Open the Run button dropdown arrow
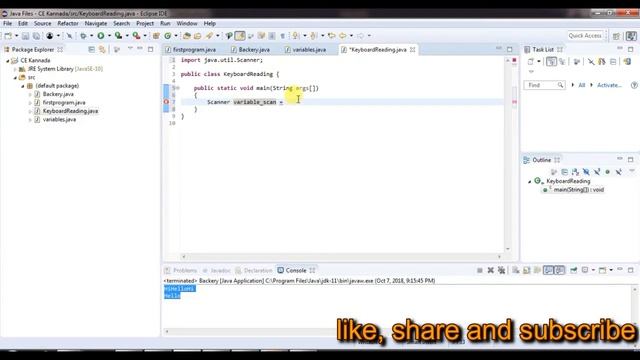The image size is (640, 360). [109, 36]
